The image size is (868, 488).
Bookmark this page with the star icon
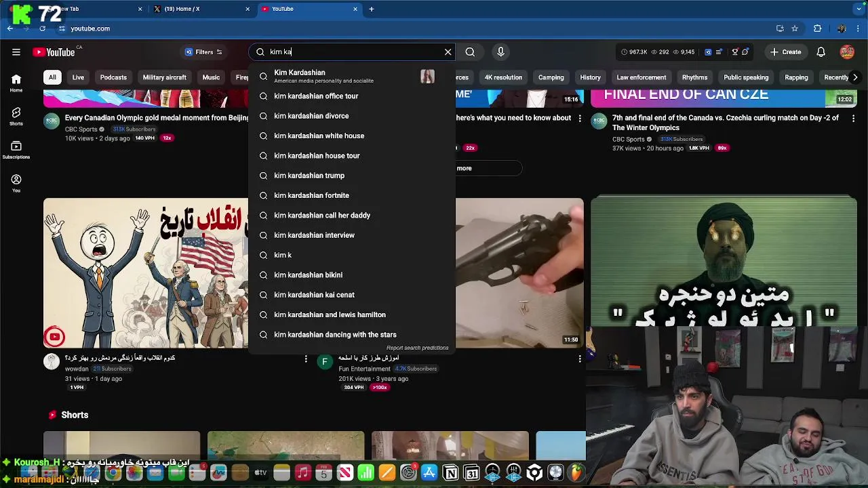coord(795,28)
